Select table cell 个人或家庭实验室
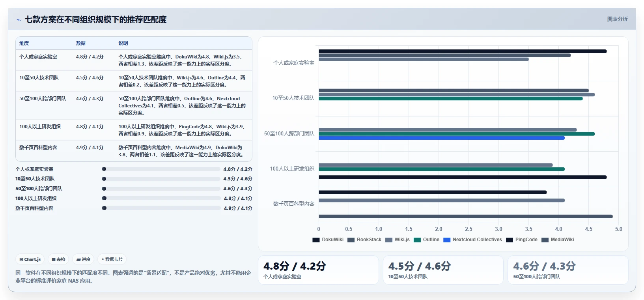The height and width of the screenshot is (300, 644). point(38,57)
